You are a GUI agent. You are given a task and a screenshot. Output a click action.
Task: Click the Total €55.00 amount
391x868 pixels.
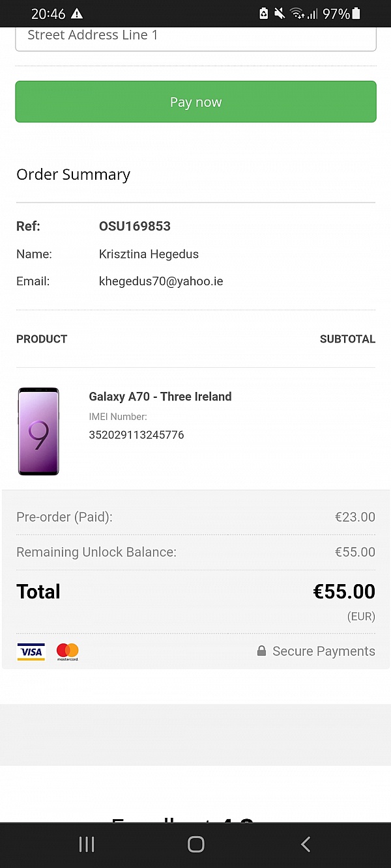click(344, 591)
